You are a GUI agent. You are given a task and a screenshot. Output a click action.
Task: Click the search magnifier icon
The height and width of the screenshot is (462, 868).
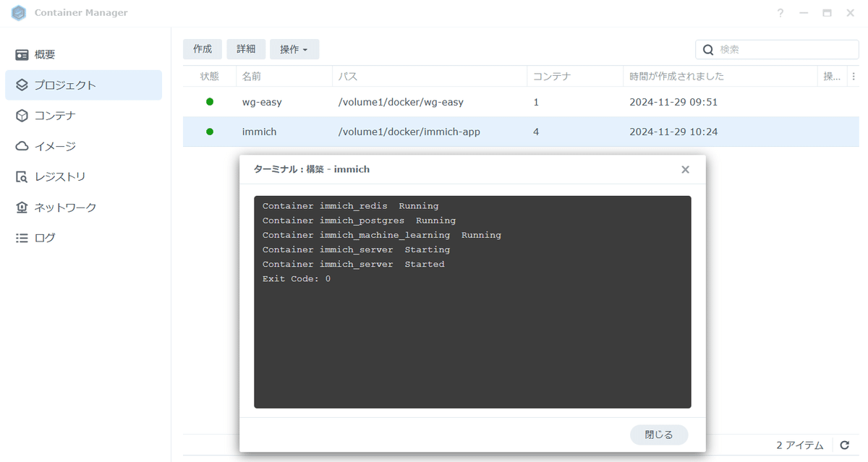point(708,49)
